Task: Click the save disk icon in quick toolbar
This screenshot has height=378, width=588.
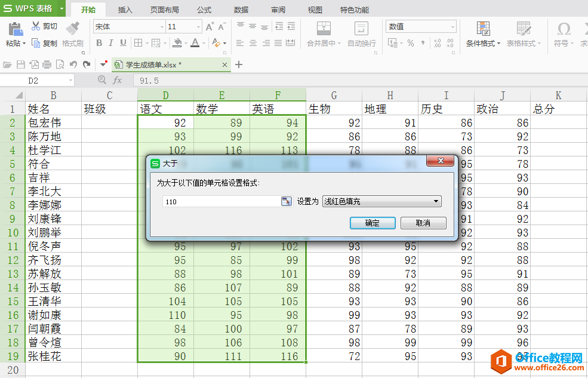Action: (21, 65)
